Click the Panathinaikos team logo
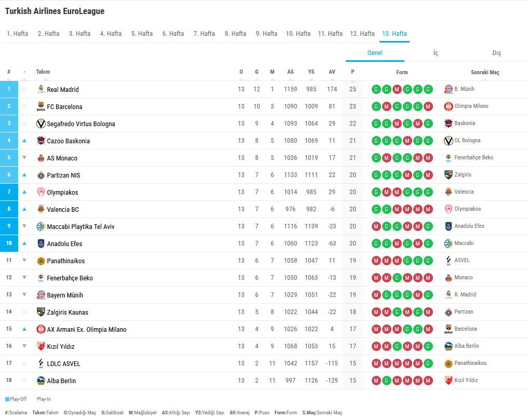Image resolution: width=528 pixels, height=420 pixels. tap(40, 261)
